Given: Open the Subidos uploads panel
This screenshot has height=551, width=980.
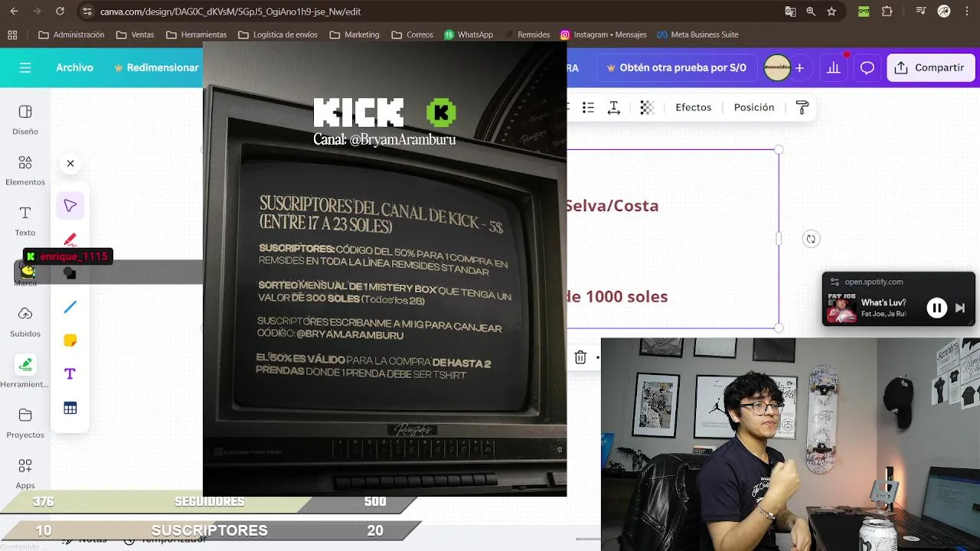Looking at the screenshot, I should (25, 322).
